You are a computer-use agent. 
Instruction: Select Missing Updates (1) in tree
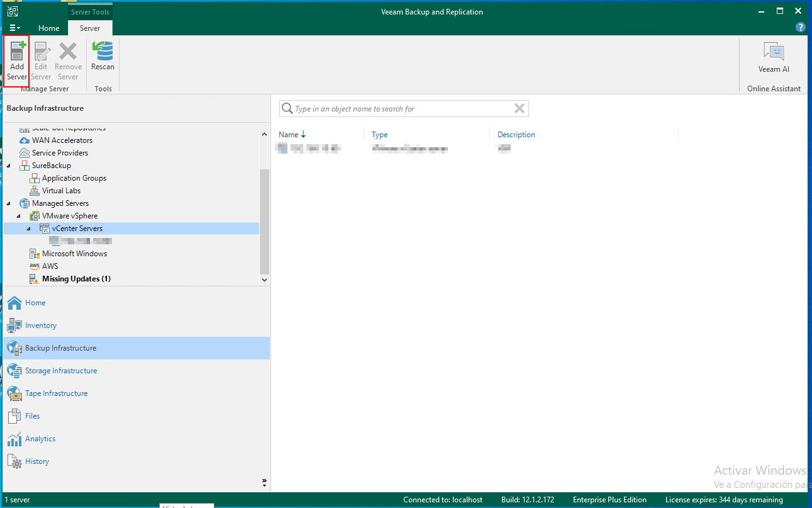coord(76,279)
